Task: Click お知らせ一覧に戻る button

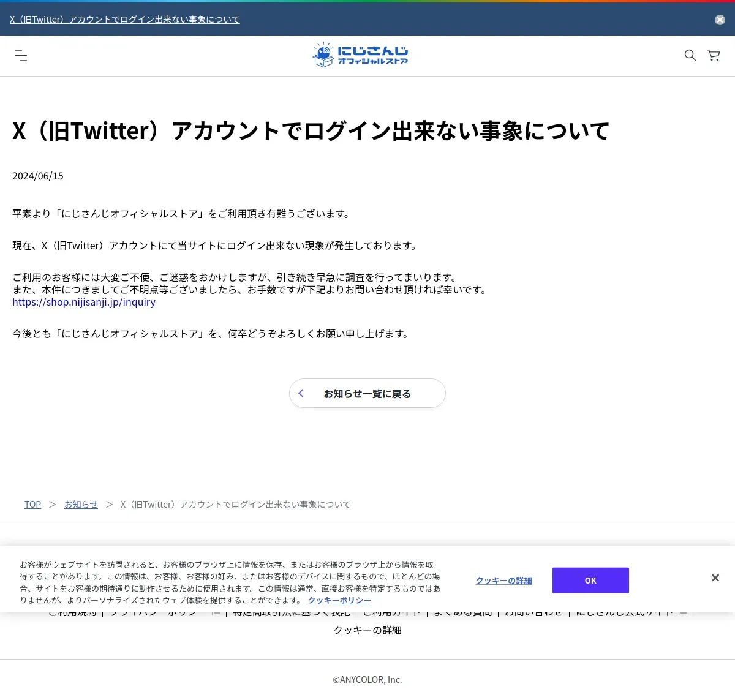Action: pyautogui.click(x=367, y=393)
